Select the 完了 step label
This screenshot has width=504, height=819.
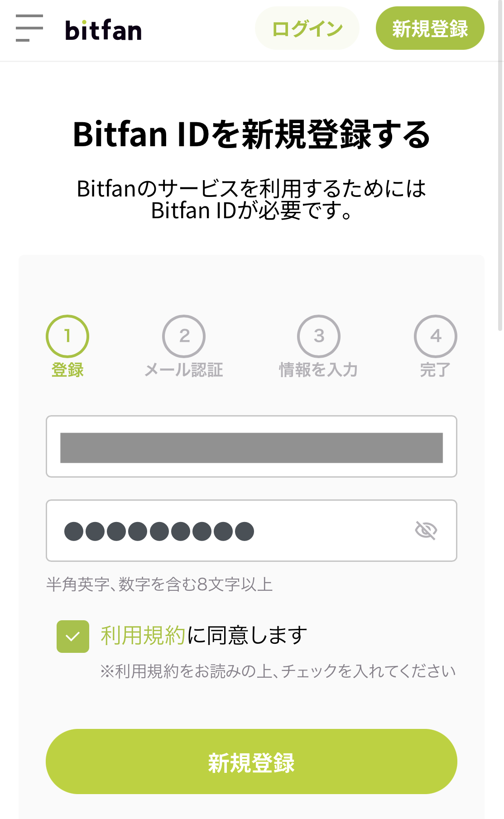tap(435, 370)
